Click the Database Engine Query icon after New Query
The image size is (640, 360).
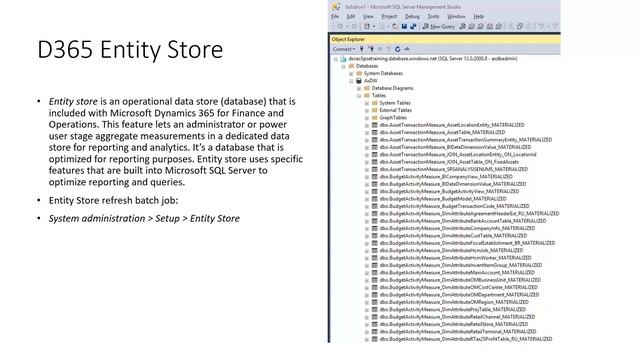pyautogui.click(x=462, y=27)
